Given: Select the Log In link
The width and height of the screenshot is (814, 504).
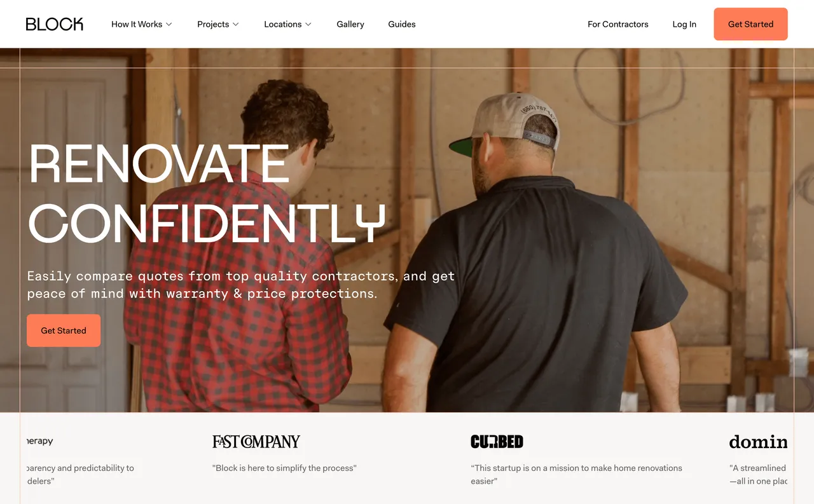Looking at the screenshot, I should pyautogui.click(x=684, y=24).
